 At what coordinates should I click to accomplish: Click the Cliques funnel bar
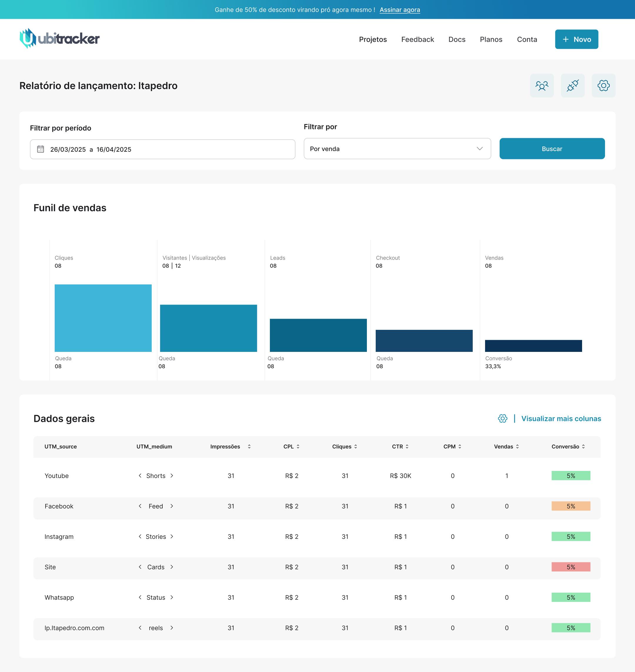tap(103, 318)
